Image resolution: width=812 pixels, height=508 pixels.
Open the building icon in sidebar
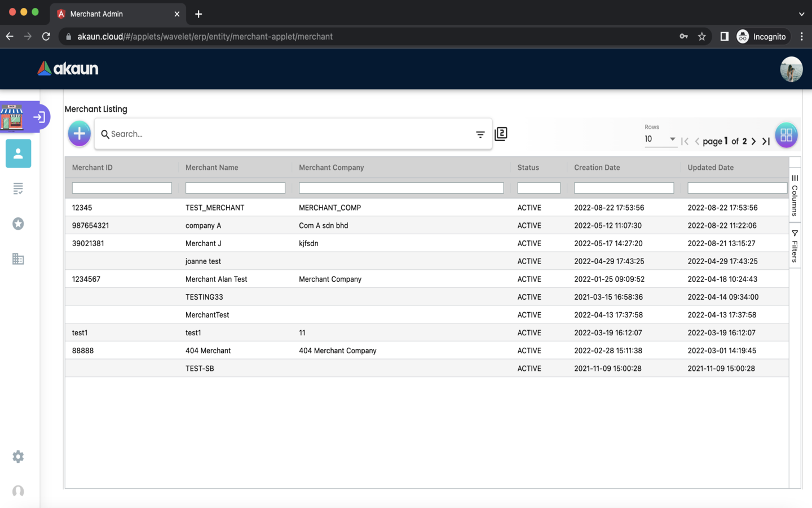[18, 259]
